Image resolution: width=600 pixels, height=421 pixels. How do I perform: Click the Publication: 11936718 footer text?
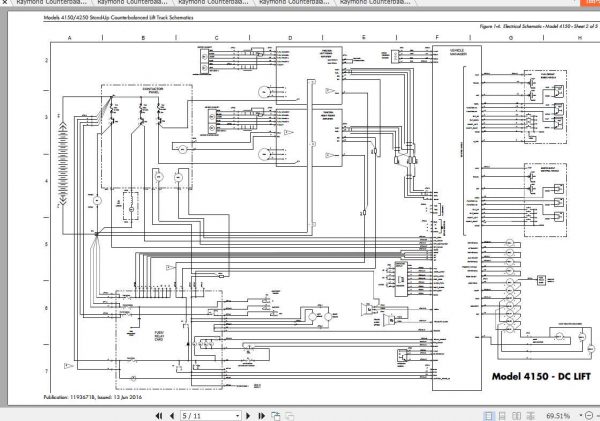(93, 397)
